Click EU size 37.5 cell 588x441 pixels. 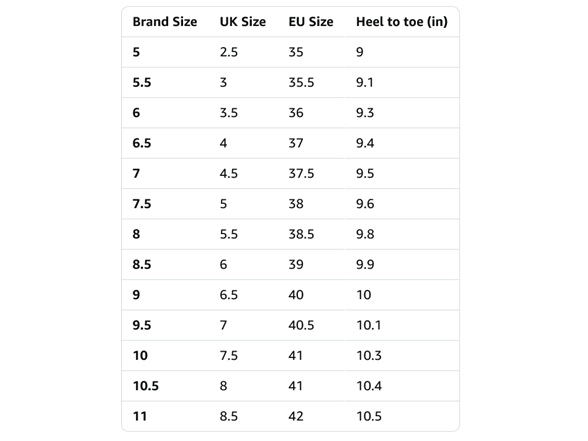click(x=301, y=174)
